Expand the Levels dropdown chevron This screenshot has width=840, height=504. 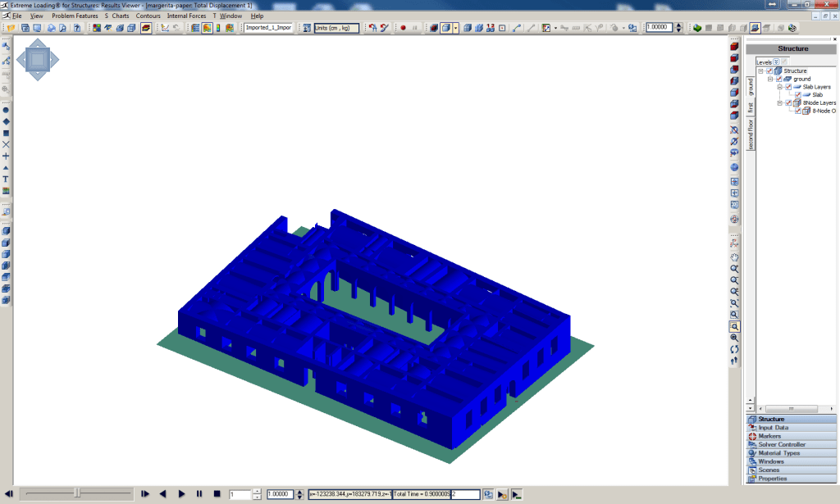[x=776, y=61]
